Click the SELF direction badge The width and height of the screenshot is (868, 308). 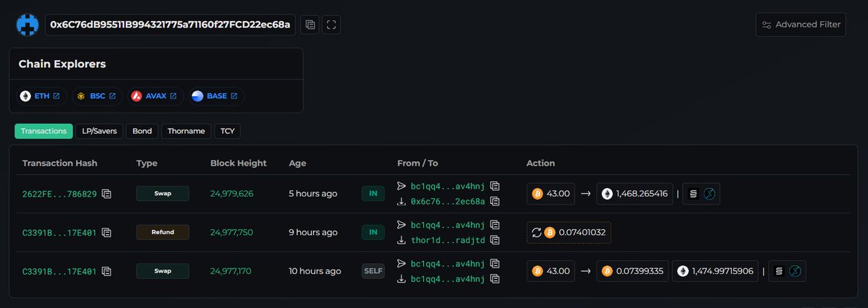pyautogui.click(x=373, y=271)
